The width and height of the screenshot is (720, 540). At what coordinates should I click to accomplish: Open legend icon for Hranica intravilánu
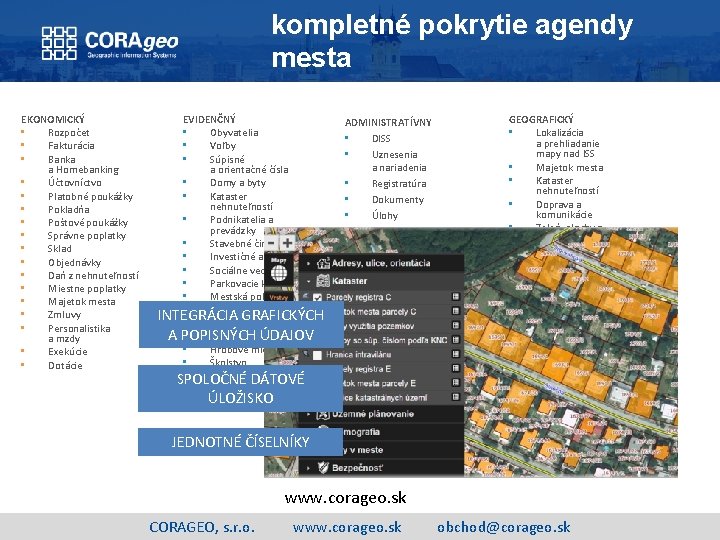(456, 354)
